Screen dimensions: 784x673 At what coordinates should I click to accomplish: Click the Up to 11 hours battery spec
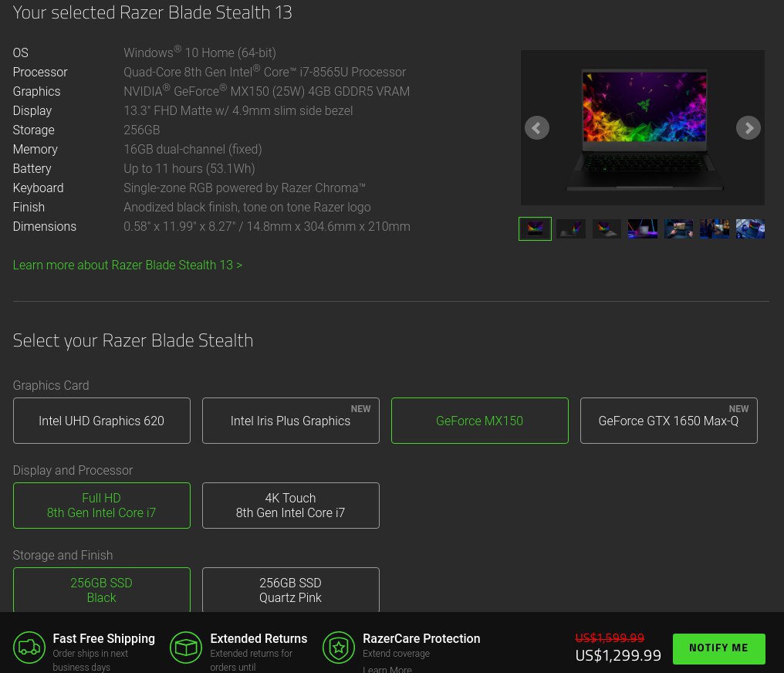coord(189,168)
